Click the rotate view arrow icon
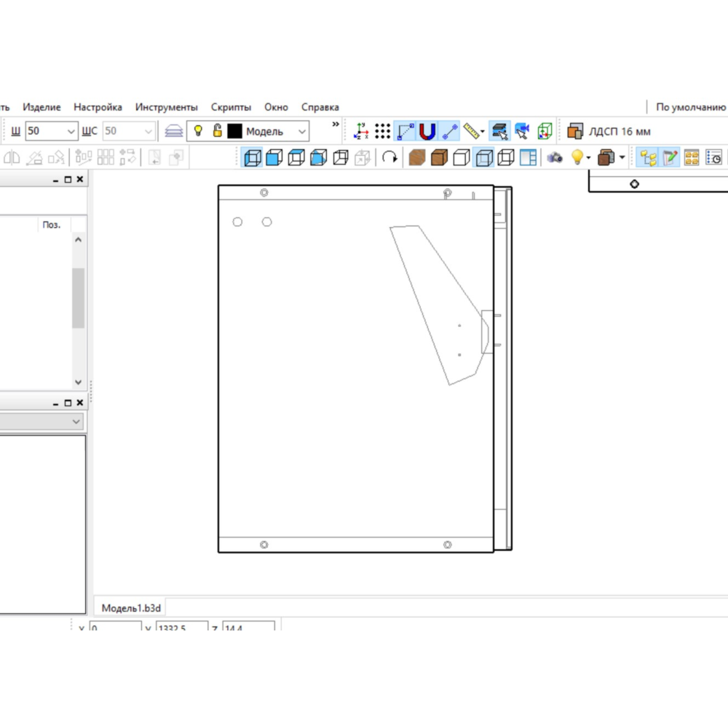Viewport: 728px width, 728px height. pos(390,157)
